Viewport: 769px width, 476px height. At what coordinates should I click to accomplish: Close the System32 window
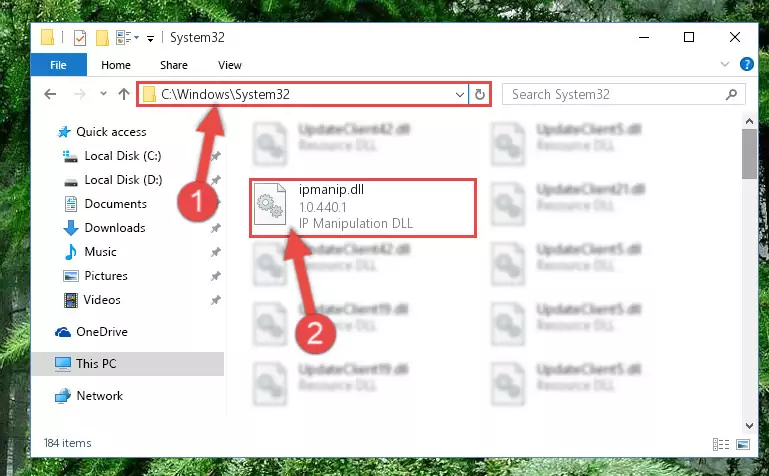tap(735, 37)
